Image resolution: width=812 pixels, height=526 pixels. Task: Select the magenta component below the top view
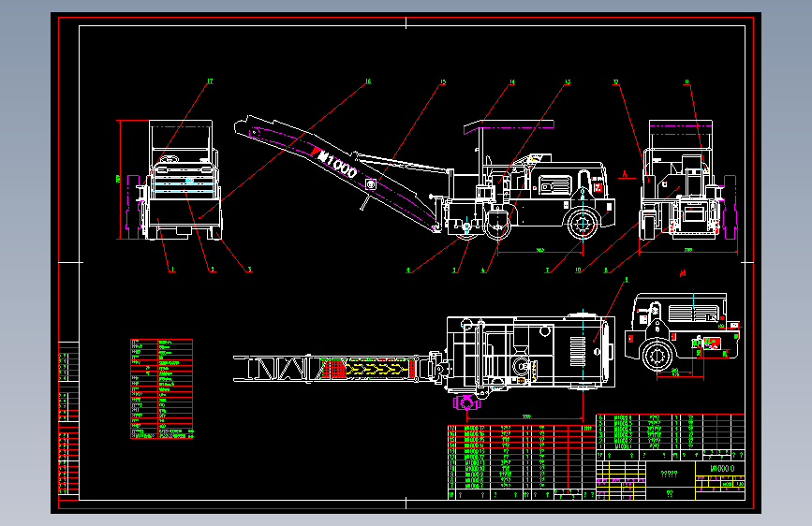pos(466,402)
